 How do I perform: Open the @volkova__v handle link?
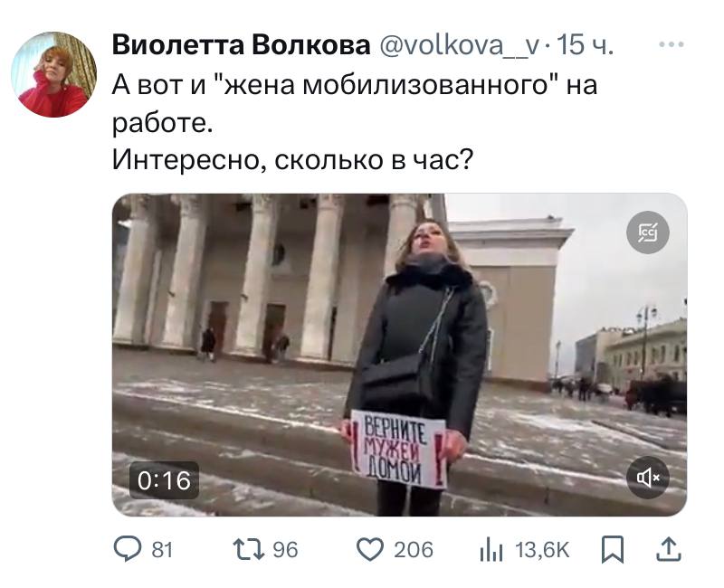[x=459, y=45]
